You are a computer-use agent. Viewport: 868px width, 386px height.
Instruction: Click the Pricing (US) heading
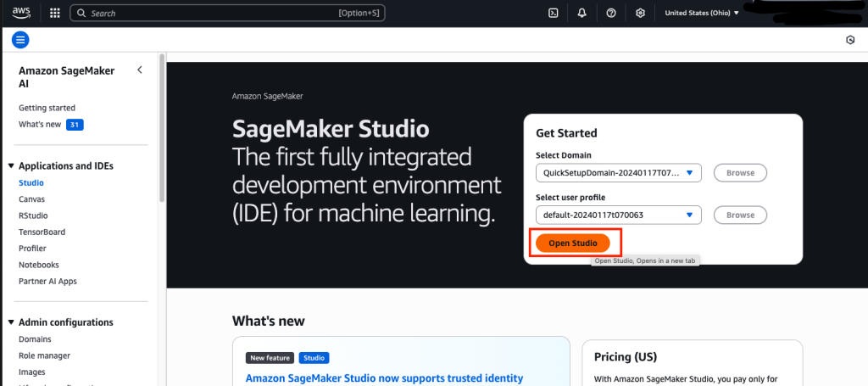tap(625, 356)
